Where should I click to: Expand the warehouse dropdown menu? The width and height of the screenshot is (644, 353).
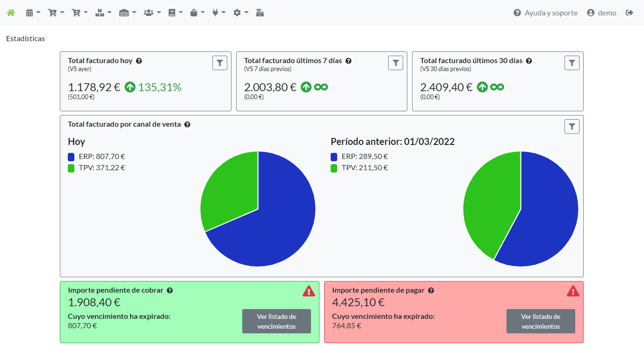click(127, 13)
